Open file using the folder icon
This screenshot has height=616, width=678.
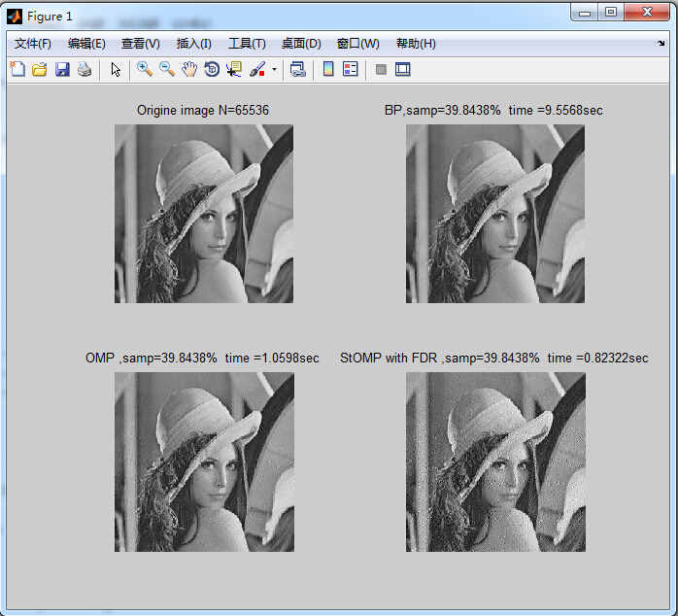pyautogui.click(x=40, y=69)
